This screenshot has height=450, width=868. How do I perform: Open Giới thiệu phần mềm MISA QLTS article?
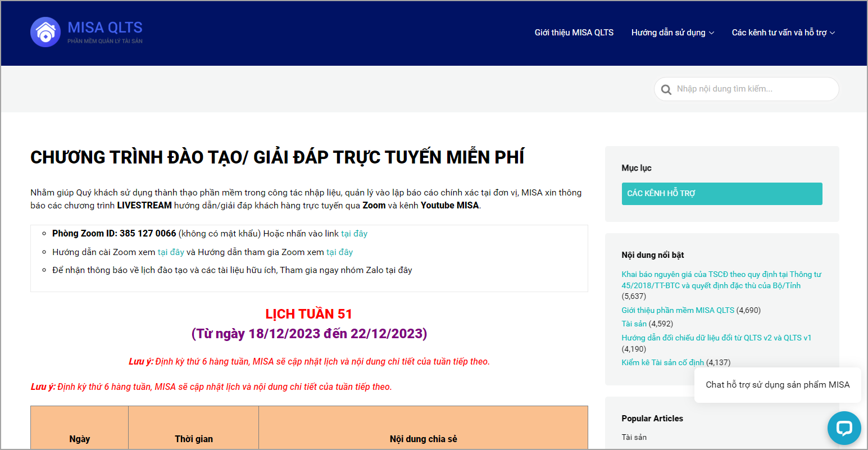(x=678, y=310)
